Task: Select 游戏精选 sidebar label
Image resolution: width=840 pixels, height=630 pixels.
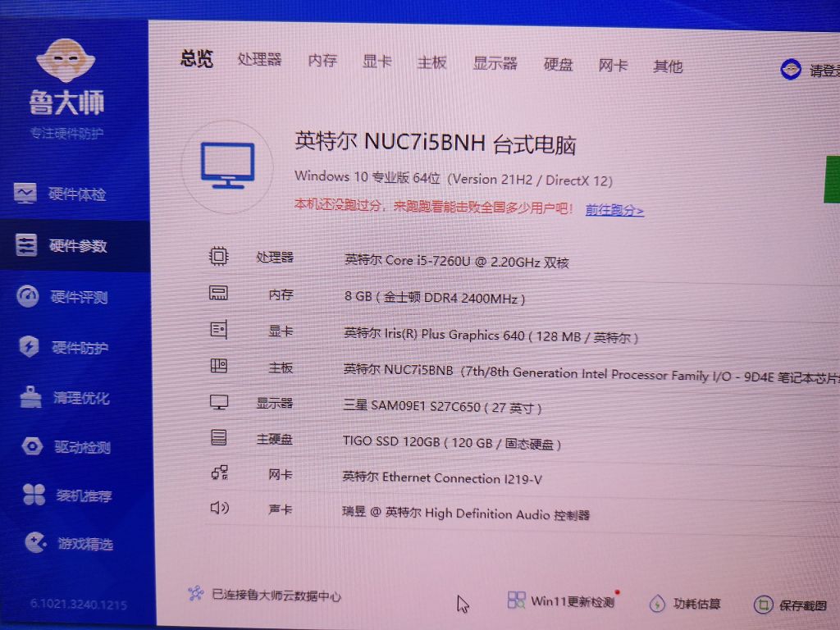Action: coord(85,545)
